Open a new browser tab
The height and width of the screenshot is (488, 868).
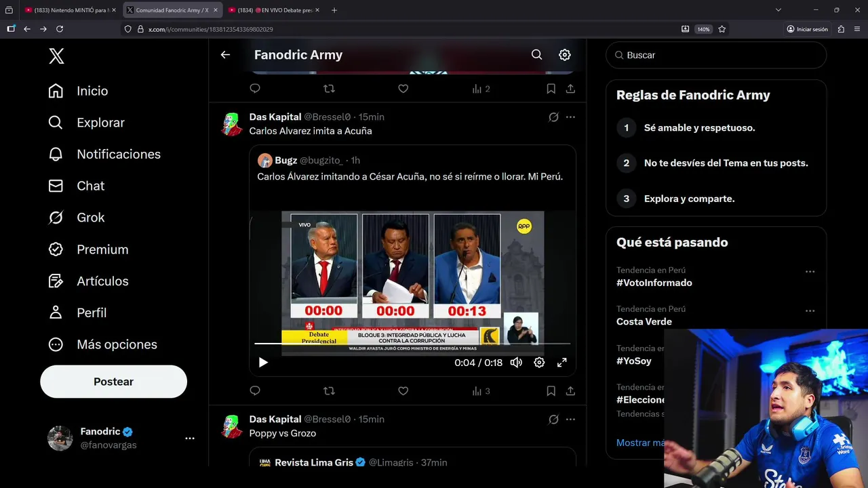coord(334,10)
